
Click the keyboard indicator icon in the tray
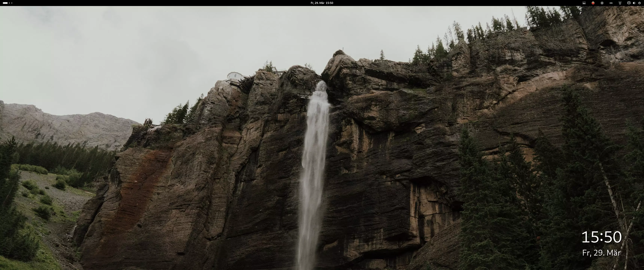pyautogui.click(x=611, y=3)
